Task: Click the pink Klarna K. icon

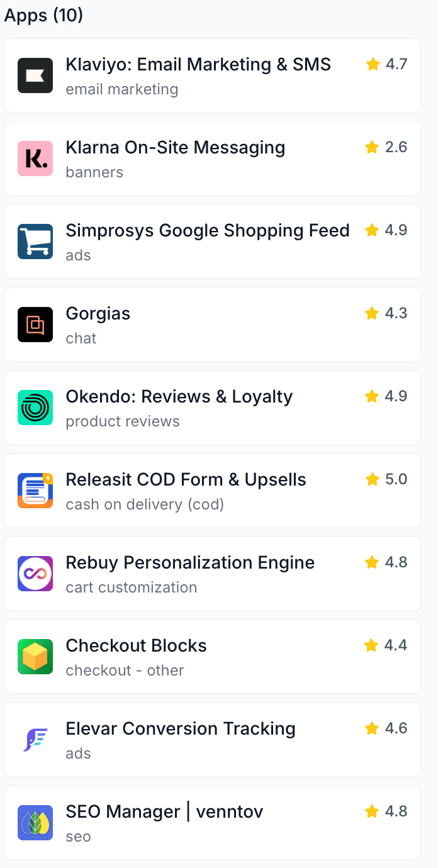Action: click(35, 159)
